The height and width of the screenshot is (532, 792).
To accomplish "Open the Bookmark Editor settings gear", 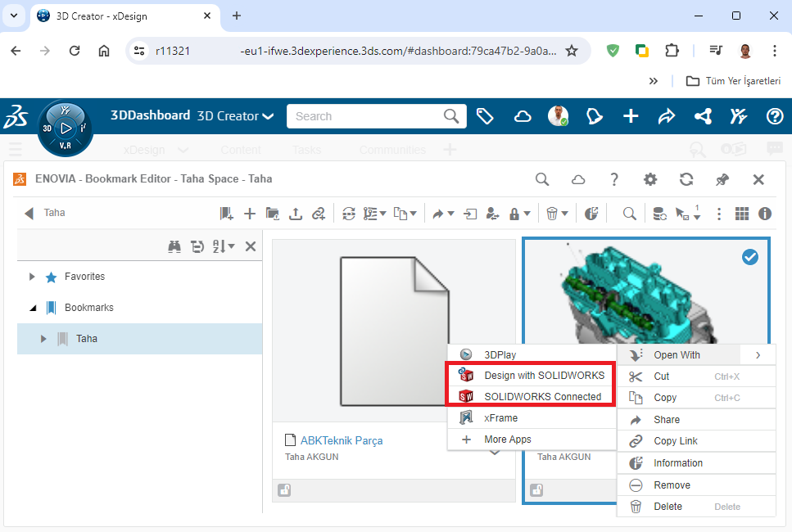I will (x=650, y=179).
